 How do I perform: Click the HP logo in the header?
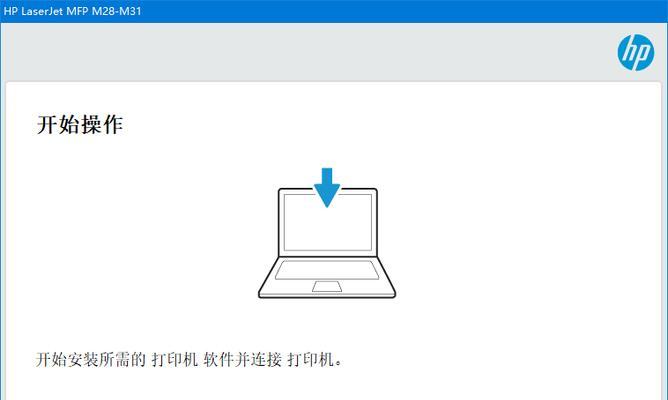pos(636,52)
